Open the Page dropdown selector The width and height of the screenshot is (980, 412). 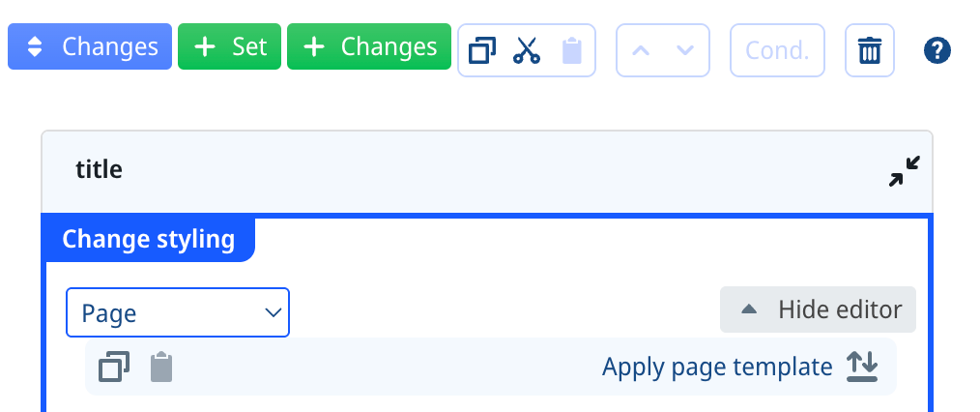coord(178,312)
